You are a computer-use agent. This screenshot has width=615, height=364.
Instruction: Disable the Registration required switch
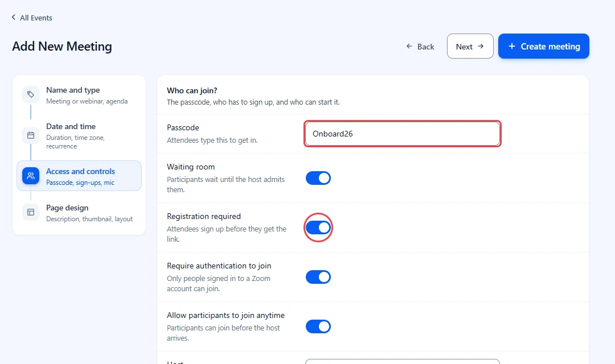click(318, 227)
